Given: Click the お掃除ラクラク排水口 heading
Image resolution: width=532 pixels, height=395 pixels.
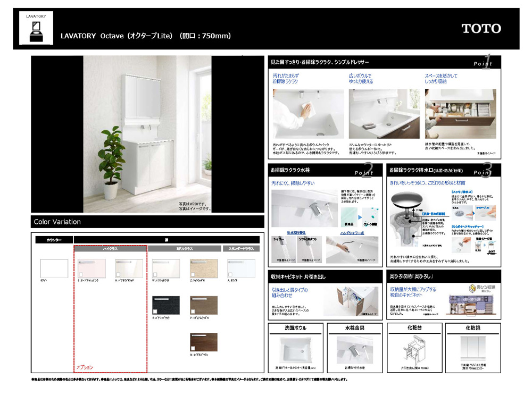Looking at the screenshot, I should click(x=426, y=170).
